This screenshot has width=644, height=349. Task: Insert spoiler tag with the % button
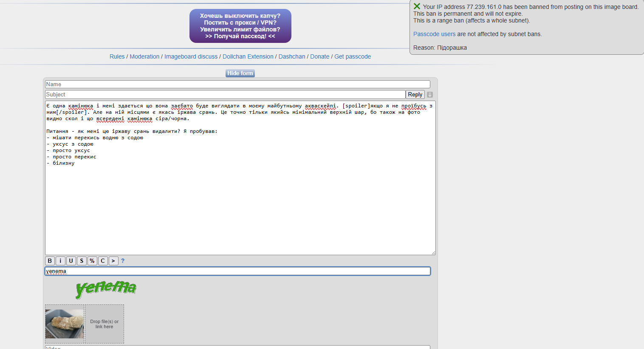click(x=92, y=261)
